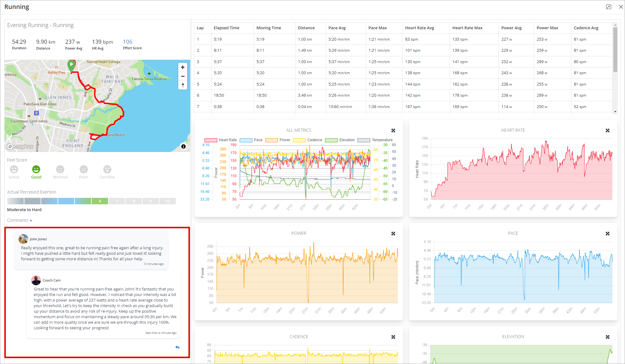Set perceived exertion to 6

click(100, 201)
